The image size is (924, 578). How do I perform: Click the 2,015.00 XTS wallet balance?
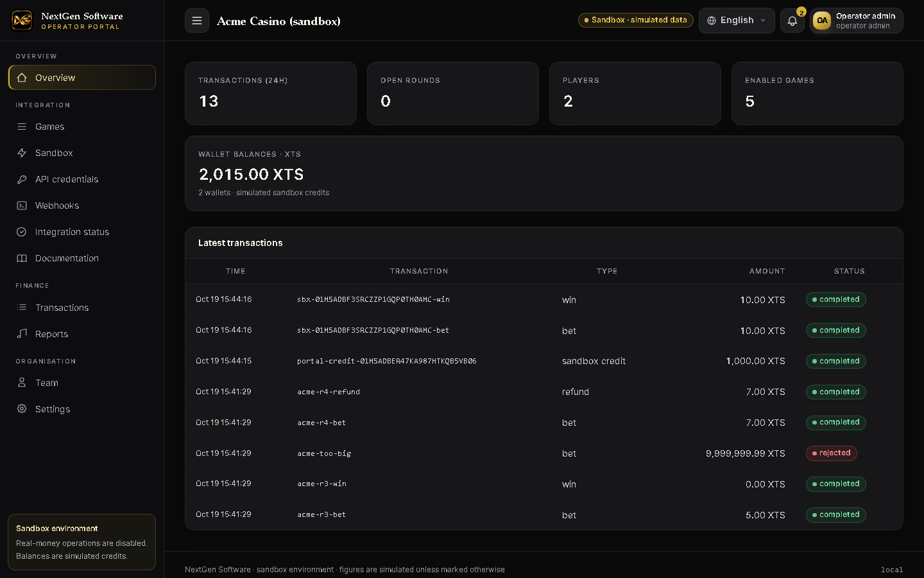252,174
